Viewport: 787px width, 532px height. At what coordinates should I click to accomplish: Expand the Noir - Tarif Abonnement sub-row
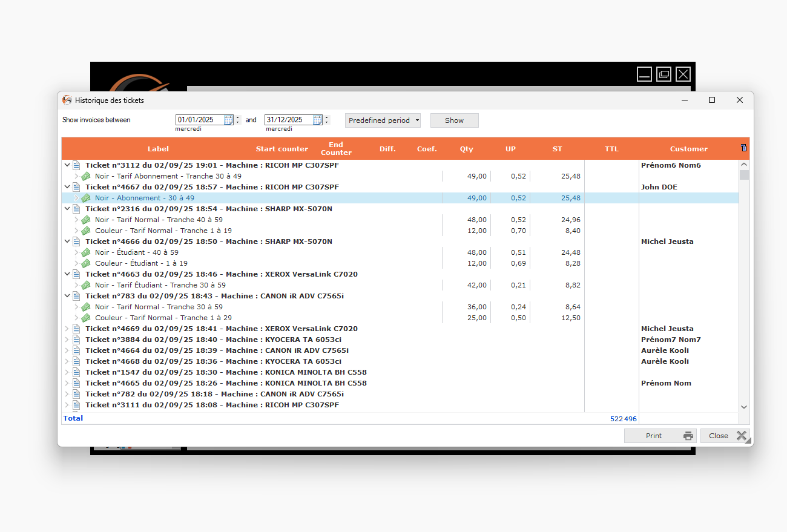point(76,176)
